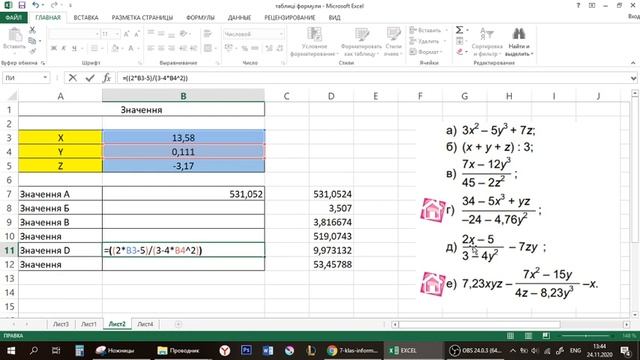Toggle italic (К) formatting

point(64,48)
